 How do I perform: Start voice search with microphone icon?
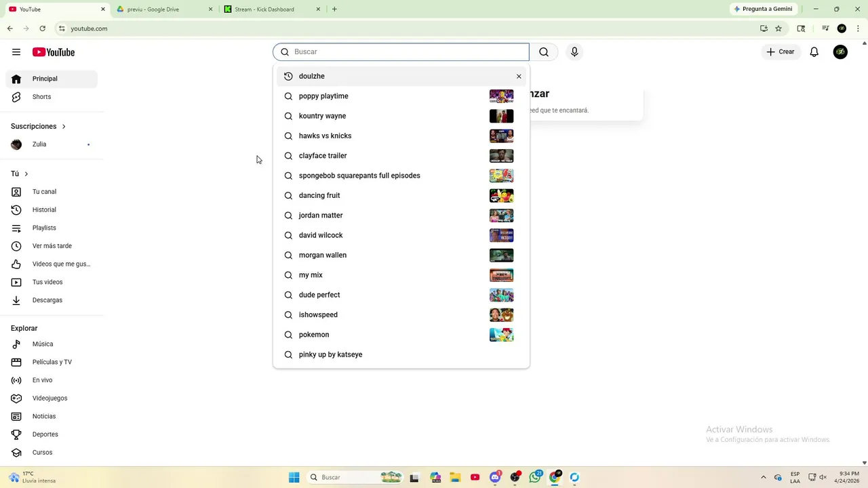point(574,52)
